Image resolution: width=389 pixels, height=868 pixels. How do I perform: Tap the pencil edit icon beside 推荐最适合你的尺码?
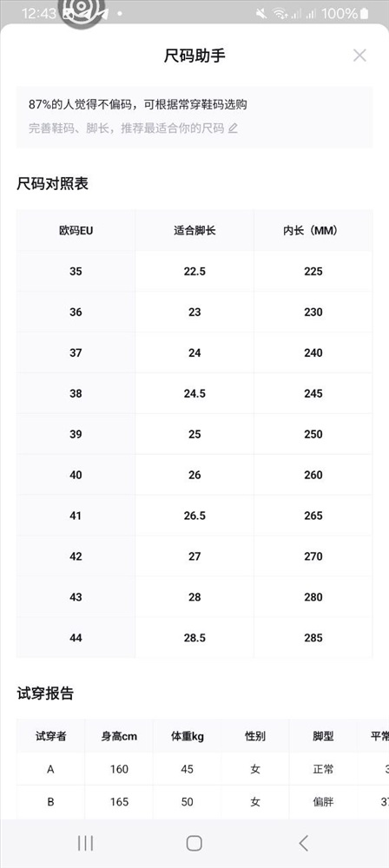coord(233,129)
